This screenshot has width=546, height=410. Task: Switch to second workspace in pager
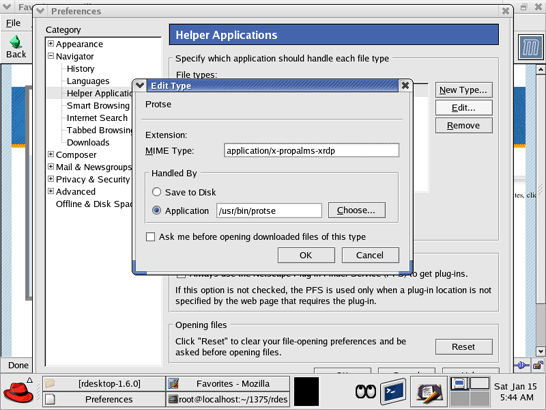click(x=480, y=384)
